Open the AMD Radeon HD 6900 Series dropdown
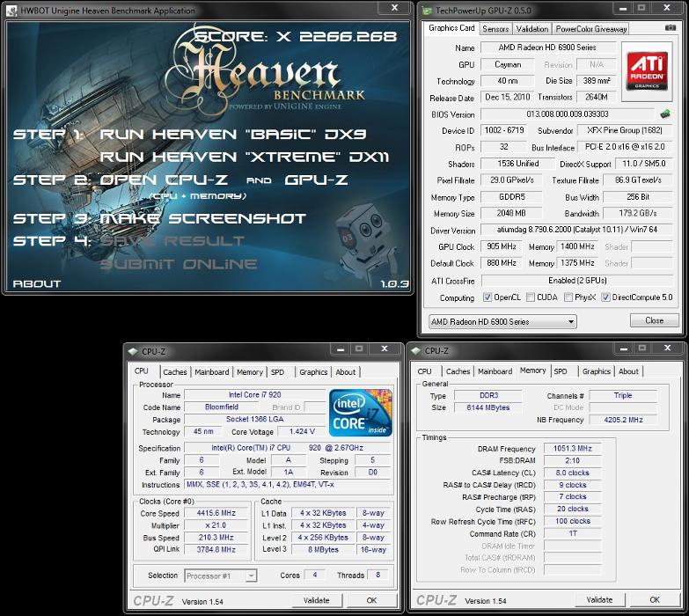 click(x=502, y=321)
